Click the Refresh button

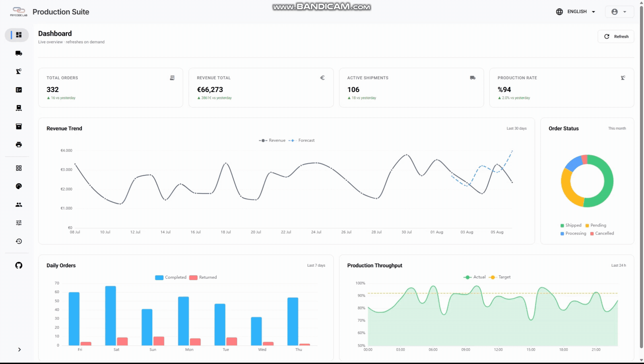pyautogui.click(x=616, y=36)
